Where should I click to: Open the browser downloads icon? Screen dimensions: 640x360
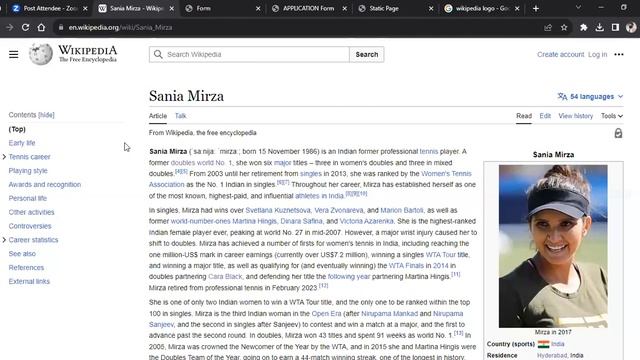[600, 27]
